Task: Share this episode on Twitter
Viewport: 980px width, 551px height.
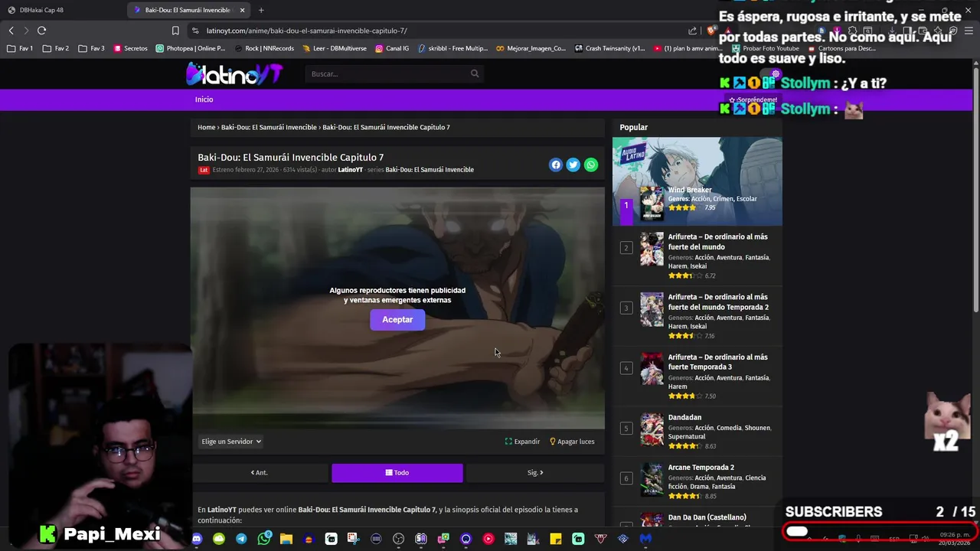Action: click(573, 165)
